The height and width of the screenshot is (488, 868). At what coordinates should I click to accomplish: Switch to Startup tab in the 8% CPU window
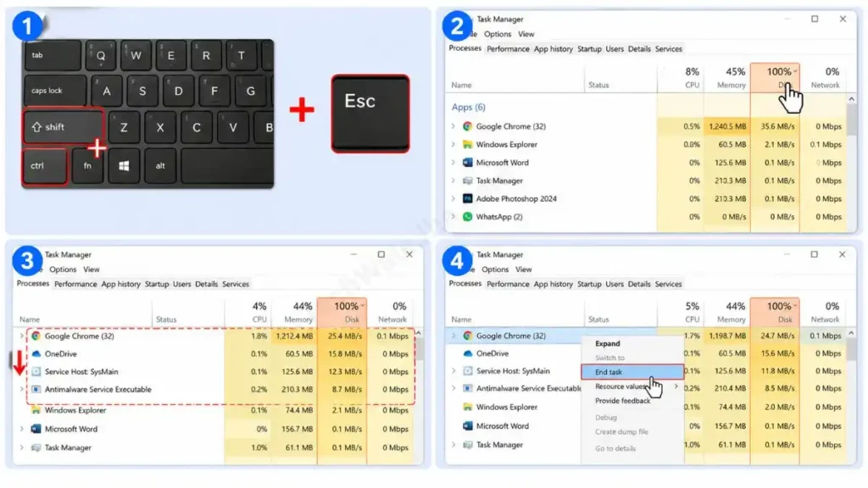pyautogui.click(x=589, y=48)
